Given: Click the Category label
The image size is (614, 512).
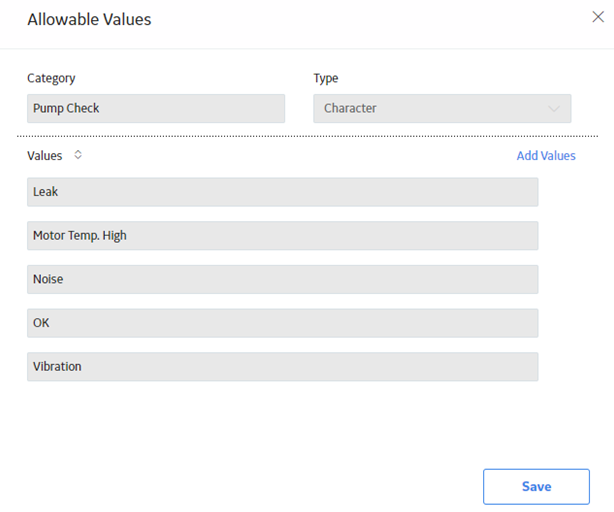Looking at the screenshot, I should pos(51,78).
